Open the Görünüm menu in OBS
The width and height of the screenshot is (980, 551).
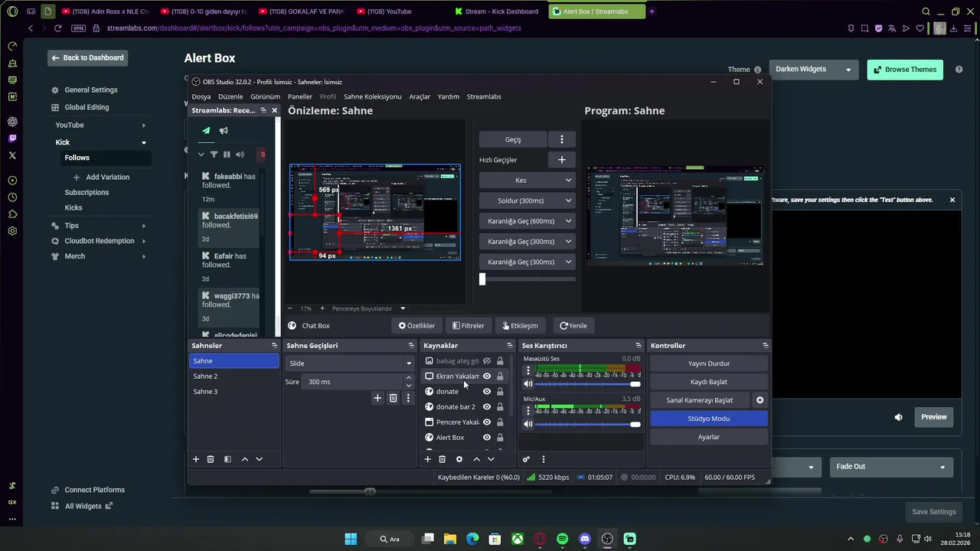(266, 97)
